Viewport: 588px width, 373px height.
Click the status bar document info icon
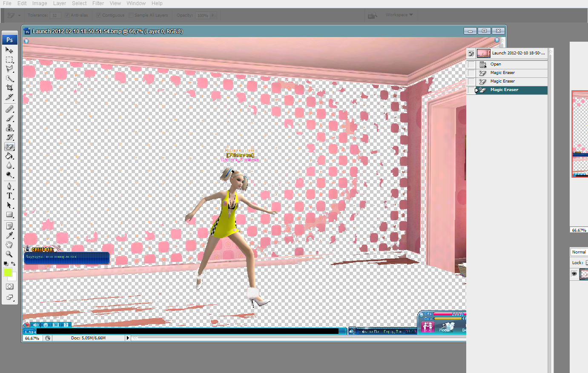click(x=48, y=338)
